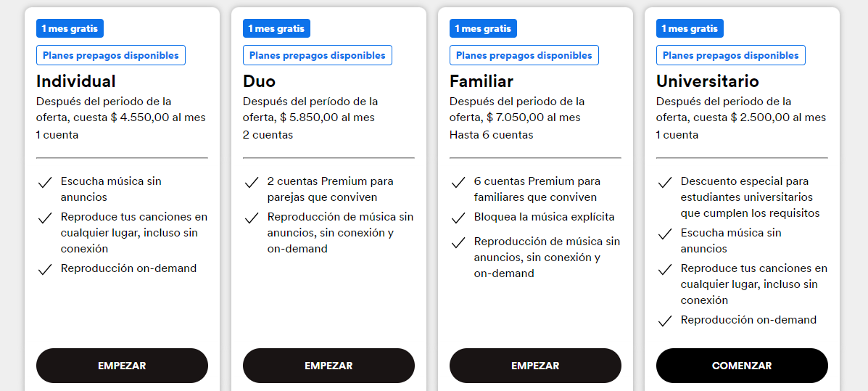Click the checkmark beside "Bloquea la música explícita"

(x=458, y=218)
